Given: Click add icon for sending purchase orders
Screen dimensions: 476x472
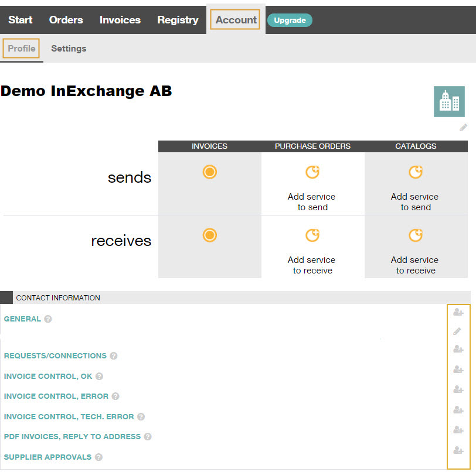Looking at the screenshot, I should pos(312,172).
